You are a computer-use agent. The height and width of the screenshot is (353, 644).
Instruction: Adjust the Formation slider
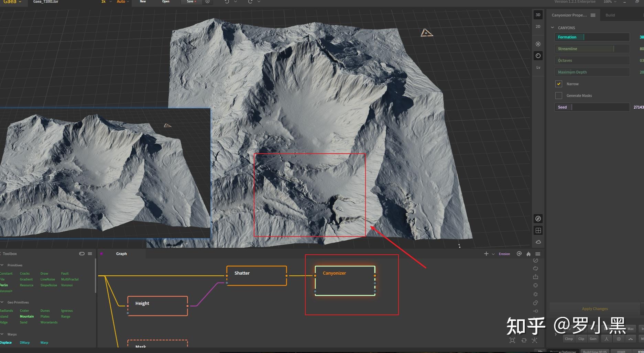click(x=592, y=37)
